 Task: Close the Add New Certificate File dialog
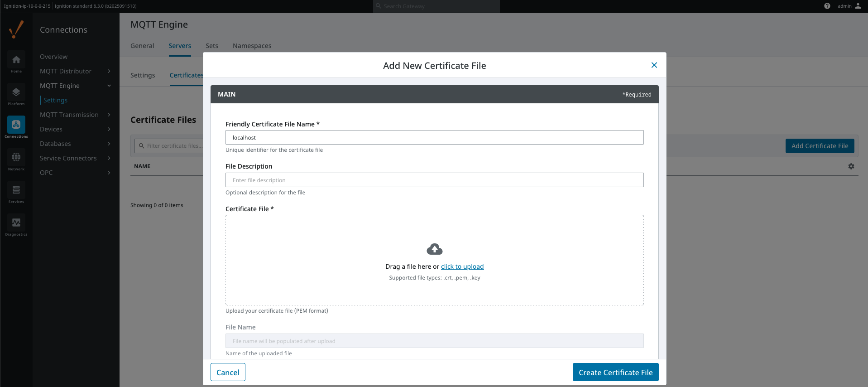(654, 65)
